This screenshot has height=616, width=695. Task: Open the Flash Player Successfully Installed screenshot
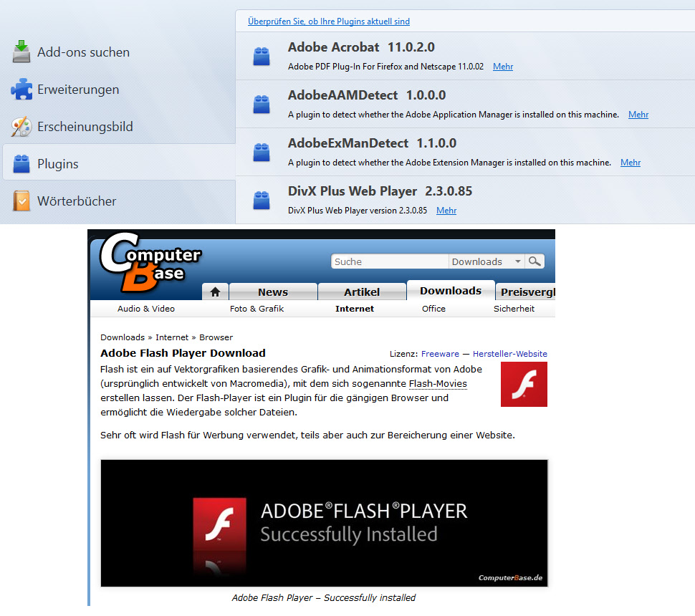point(324,523)
